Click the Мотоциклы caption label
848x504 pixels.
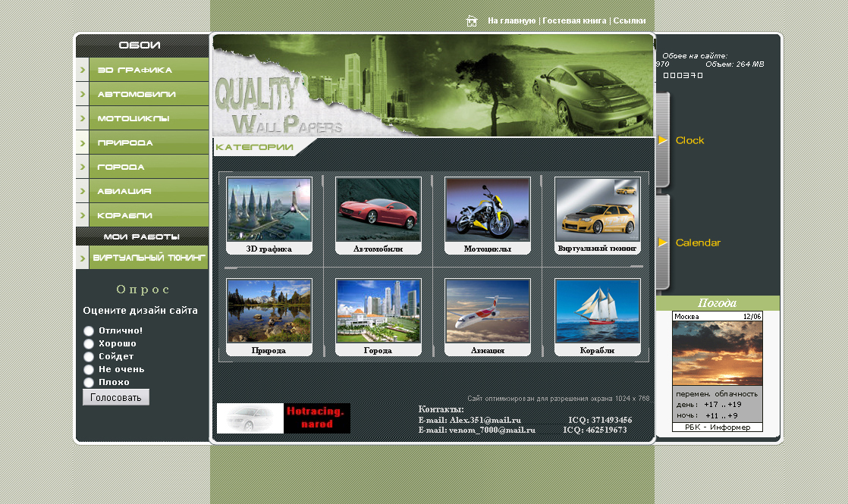pyautogui.click(x=487, y=249)
